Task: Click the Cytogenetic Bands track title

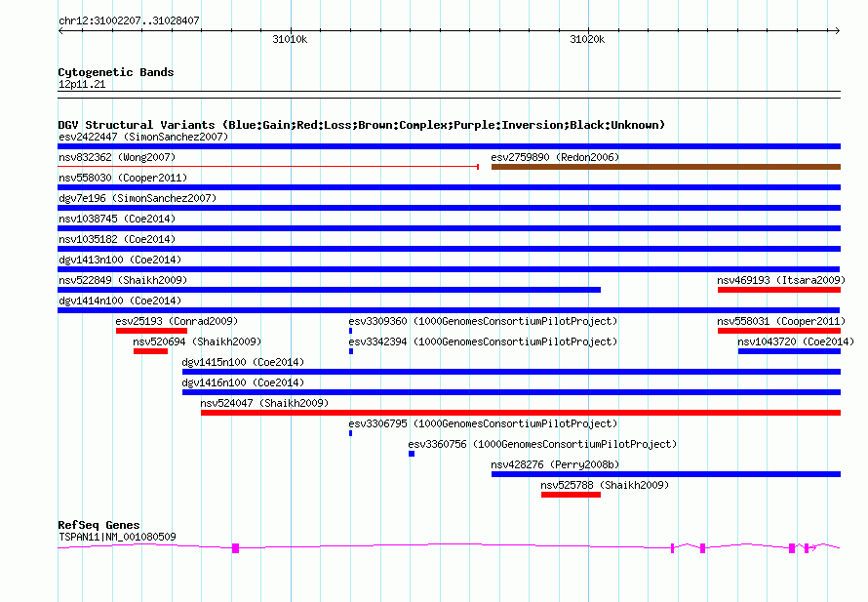Action: pos(116,72)
